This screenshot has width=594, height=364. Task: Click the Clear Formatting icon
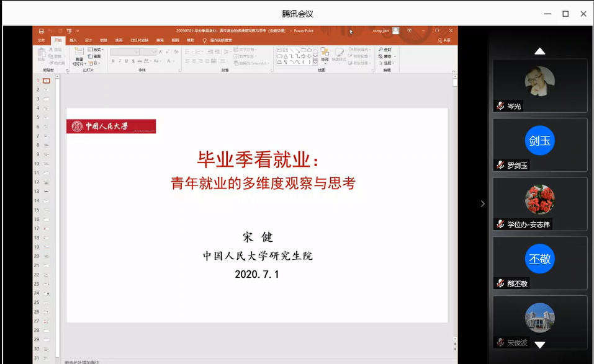[176, 52]
